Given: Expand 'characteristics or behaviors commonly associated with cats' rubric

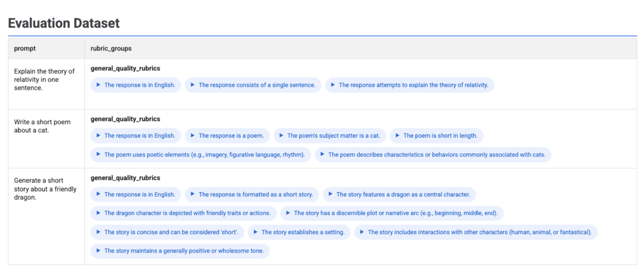Looking at the screenshot, I should pyautogui.click(x=433, y=155).
